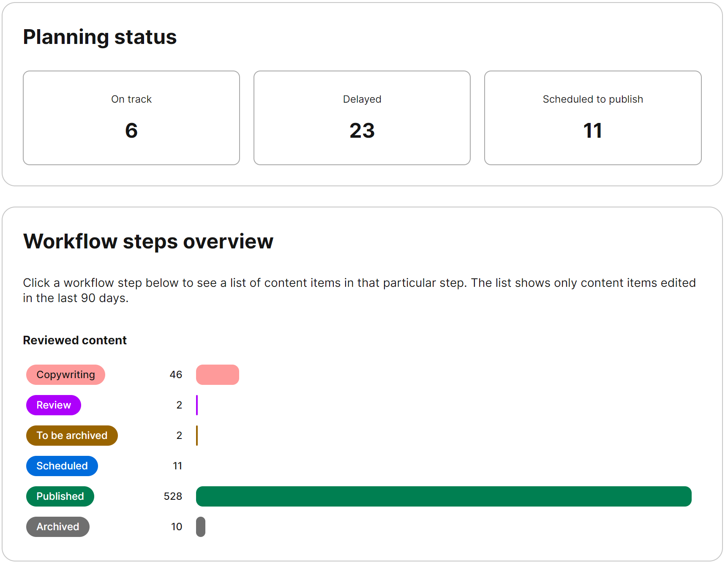Click the Planning status heading
This screenshot has width=728, height=564.
(x=100, y=37)
